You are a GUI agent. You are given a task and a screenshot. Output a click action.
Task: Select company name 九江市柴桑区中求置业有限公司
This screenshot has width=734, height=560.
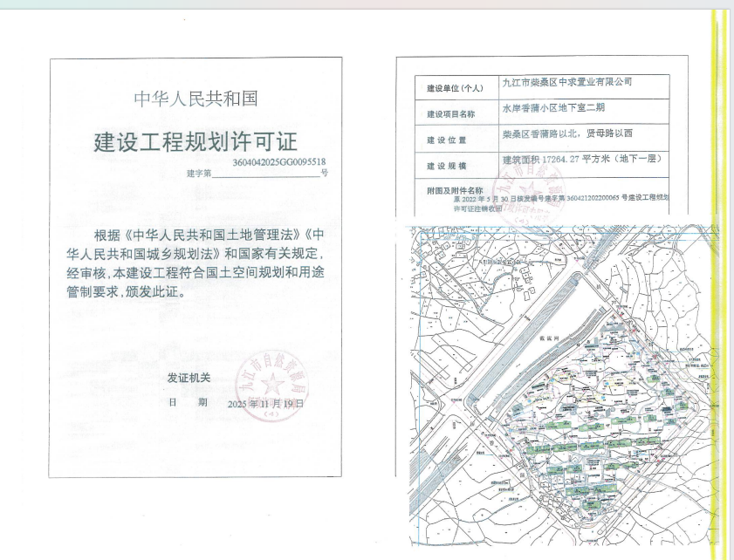[566, 82]
